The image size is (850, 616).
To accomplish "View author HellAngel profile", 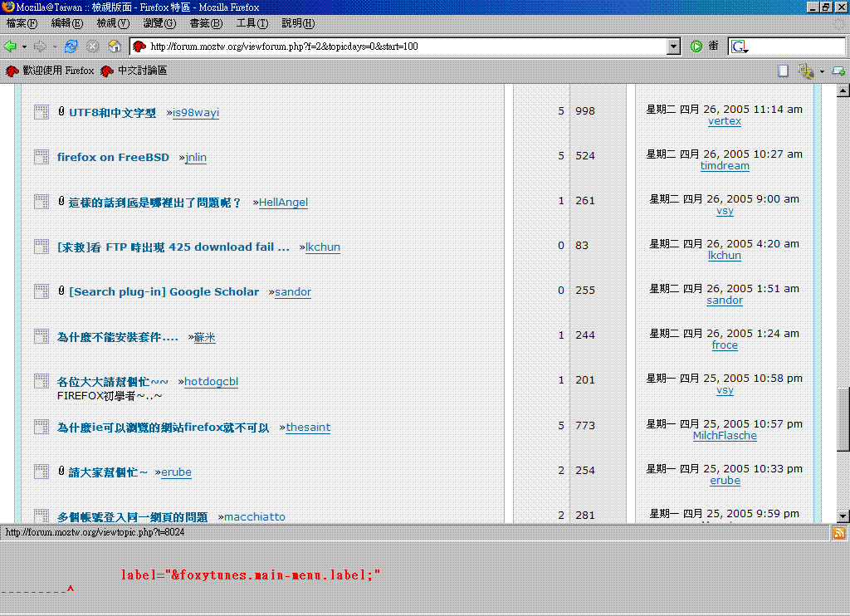I will pyautogui.click(x=283, y=203).
